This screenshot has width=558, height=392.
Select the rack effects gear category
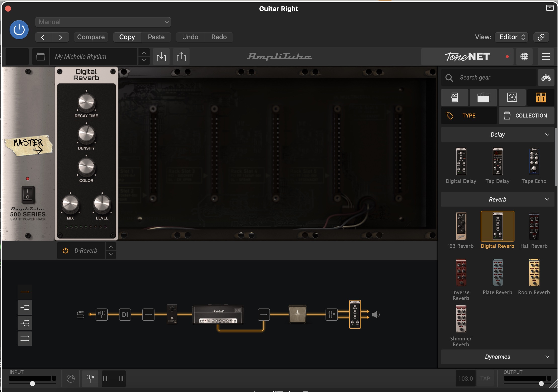click(541, 97)
